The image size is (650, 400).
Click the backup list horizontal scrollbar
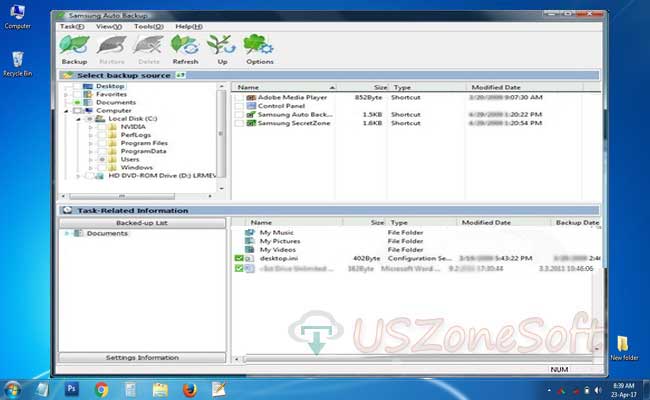(x=418, y=359)
